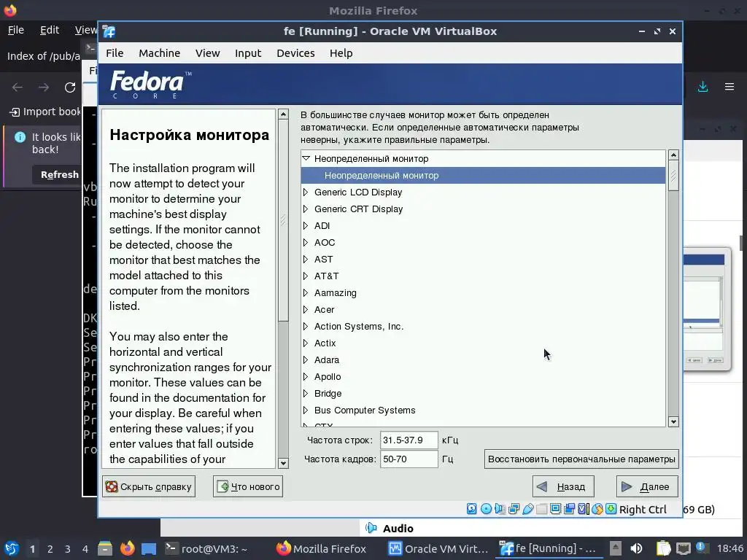Reload the page in Firefox window
Screen dimensions: 747x560
point(70,87)
